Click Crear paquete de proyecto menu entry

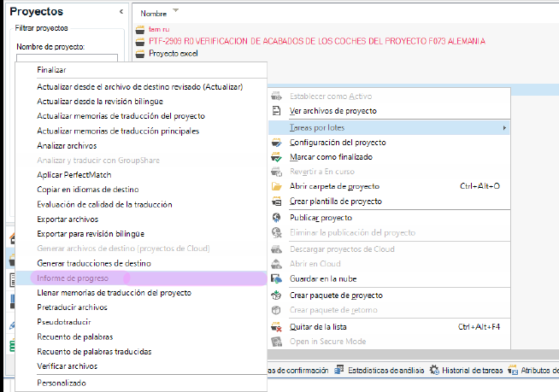pos(389,295)
